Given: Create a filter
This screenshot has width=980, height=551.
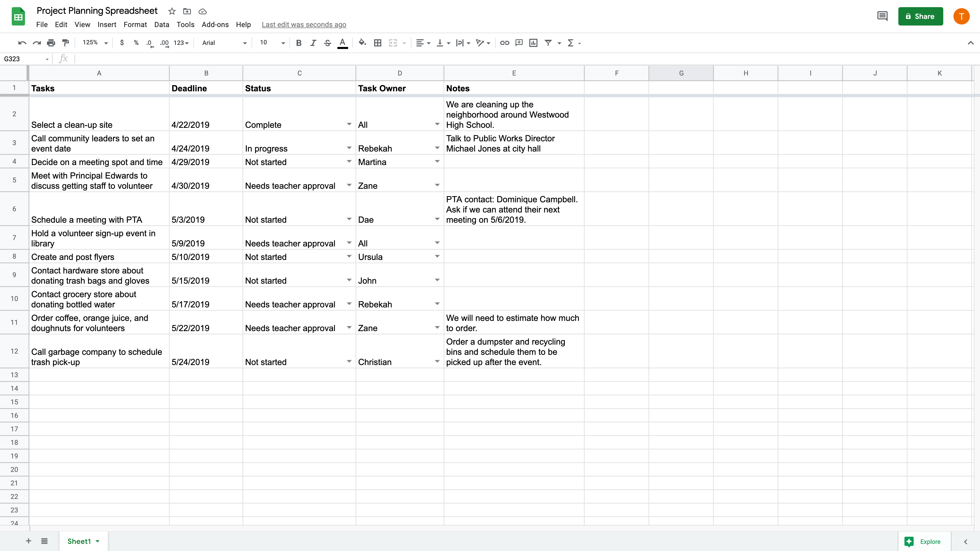Looking at the screenshot, I should (x=548, y=43).
